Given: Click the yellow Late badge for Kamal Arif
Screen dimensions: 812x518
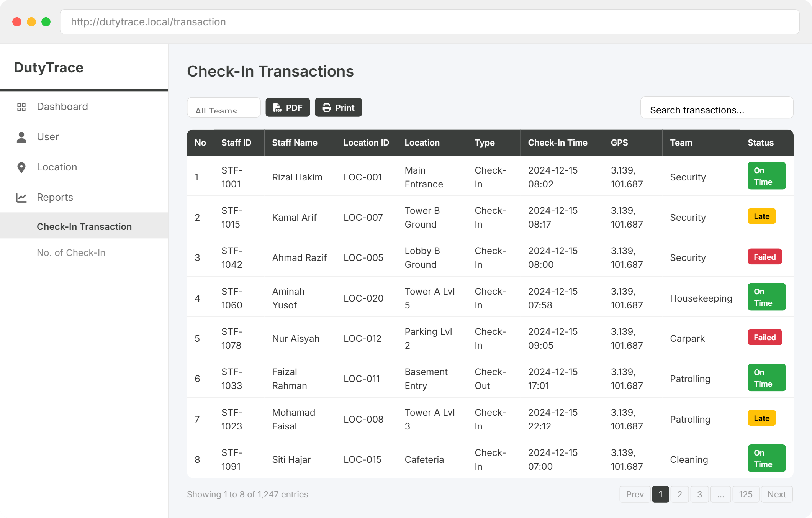Looking at the screenshot, I should pos(761,216).
